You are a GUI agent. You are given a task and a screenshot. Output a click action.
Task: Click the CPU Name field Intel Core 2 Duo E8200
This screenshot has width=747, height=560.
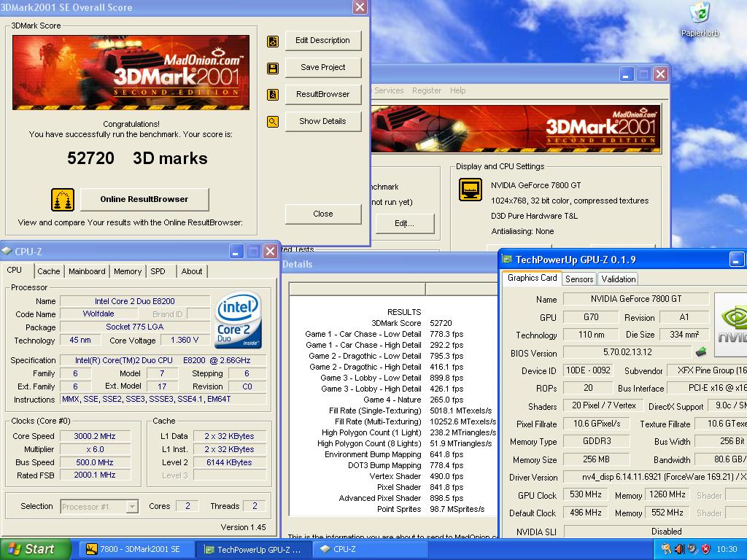[135, 301]
